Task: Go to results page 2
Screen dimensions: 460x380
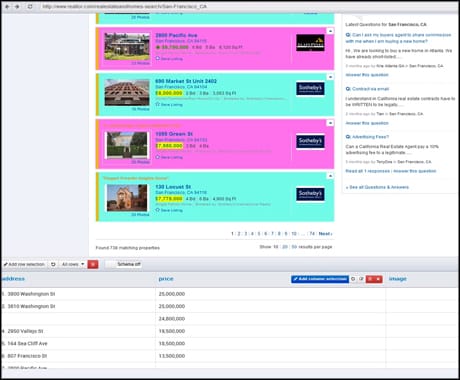Action: [x=239, y=234]
